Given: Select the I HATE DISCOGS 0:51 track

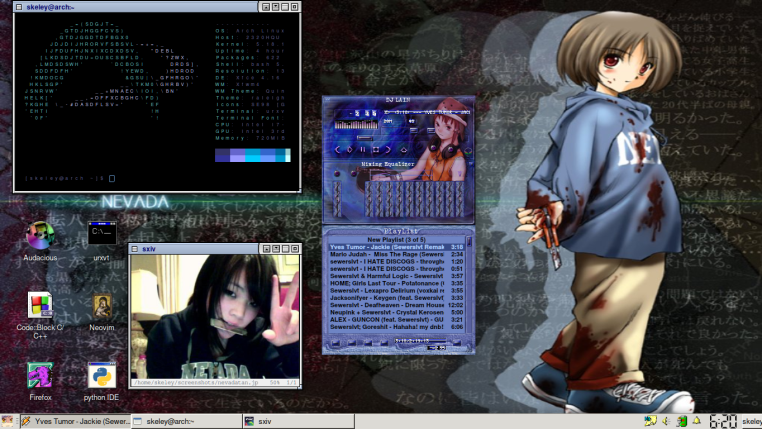Looking at the screenshot, I should click(x=396, y=269).
